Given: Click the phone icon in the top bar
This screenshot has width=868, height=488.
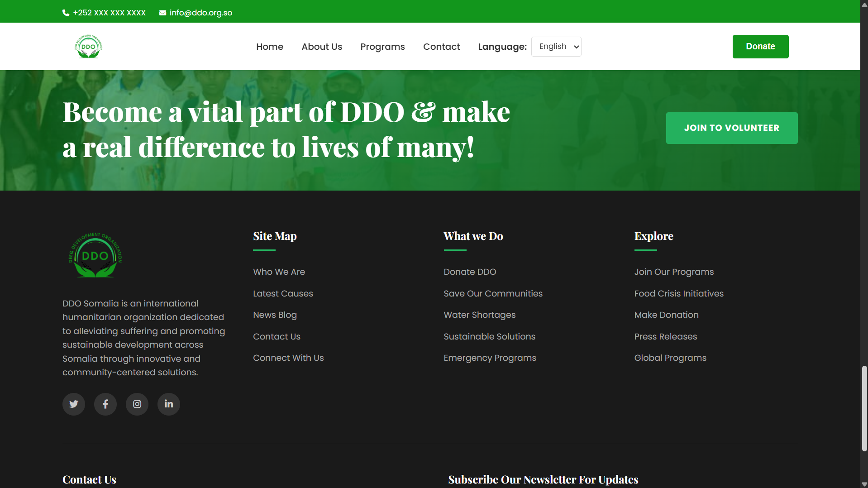Looking at the screenshot, I should point(66,12).
